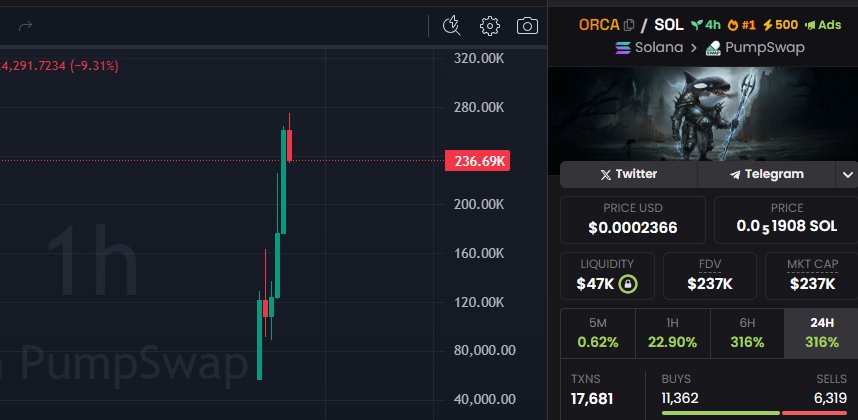858x420 pixels.
Task: Click the redo arrow icon
Action: pos(25,26)
